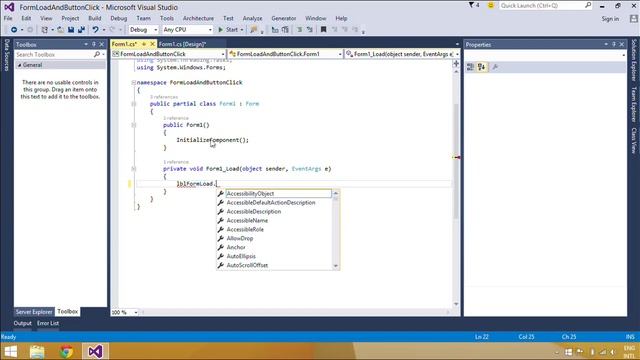Screen dimensions: 640x360
Task: Click the Redo toolbar icon
Action: coord(113,30)
